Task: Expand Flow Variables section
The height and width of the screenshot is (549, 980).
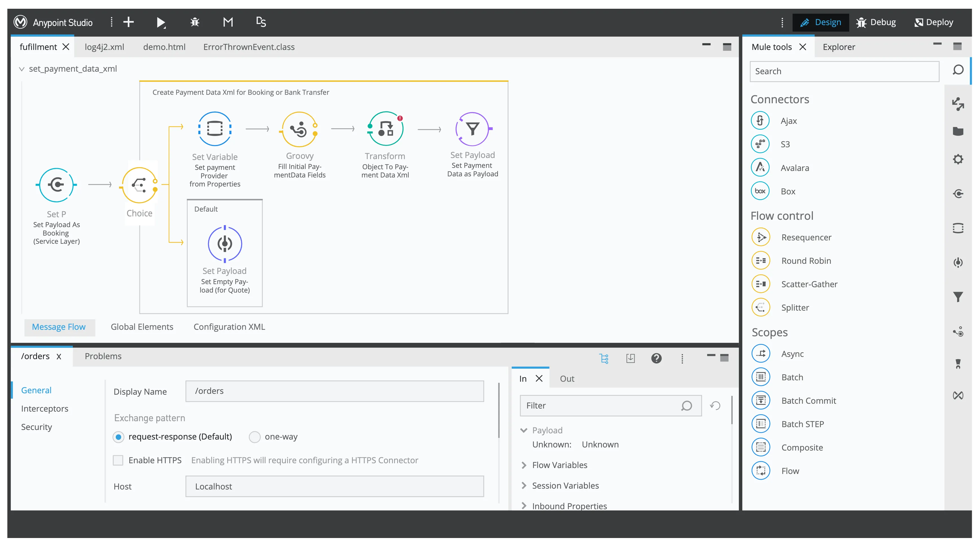Action: [524, 465]
